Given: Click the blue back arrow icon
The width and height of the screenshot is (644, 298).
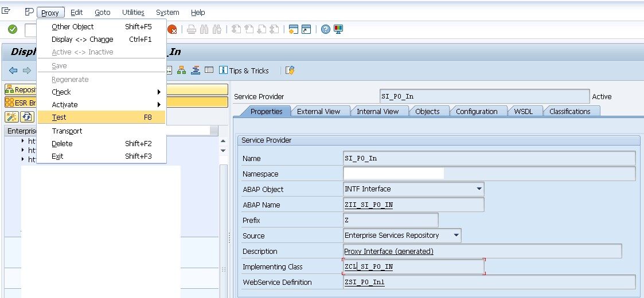Looking at the screenshot, I should point(13,70).
